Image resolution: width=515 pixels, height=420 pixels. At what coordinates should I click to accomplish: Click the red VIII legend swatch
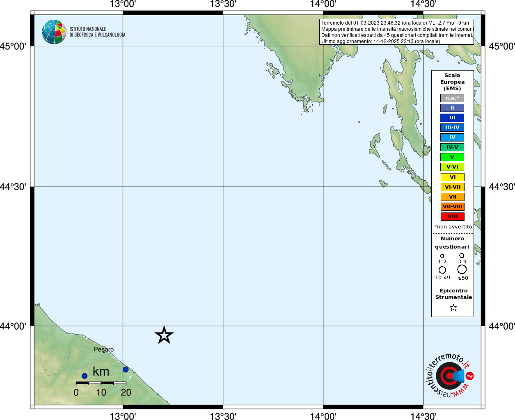pyautogui.click(x=453, y=217)
